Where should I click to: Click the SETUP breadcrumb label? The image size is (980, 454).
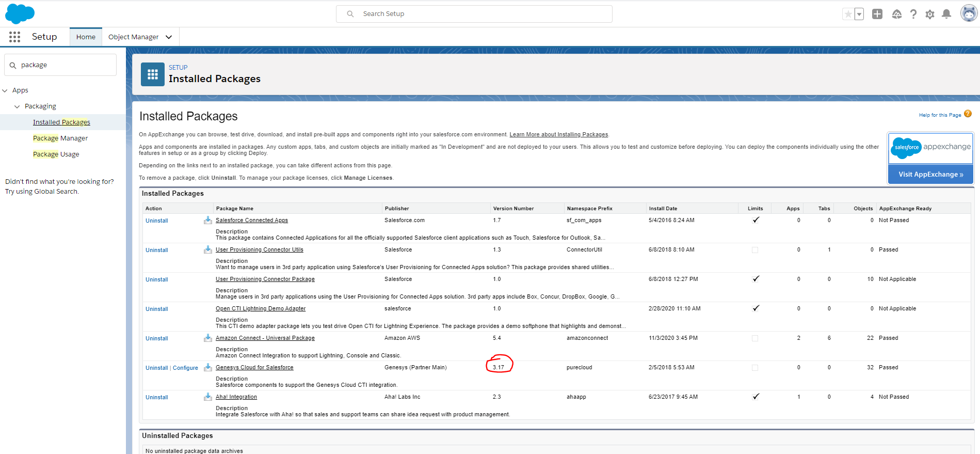pyautogui.click(x=178, y=68)
